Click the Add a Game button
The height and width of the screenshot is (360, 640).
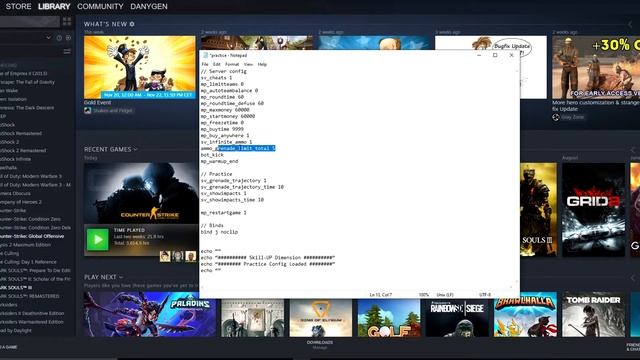pos(9,347)
